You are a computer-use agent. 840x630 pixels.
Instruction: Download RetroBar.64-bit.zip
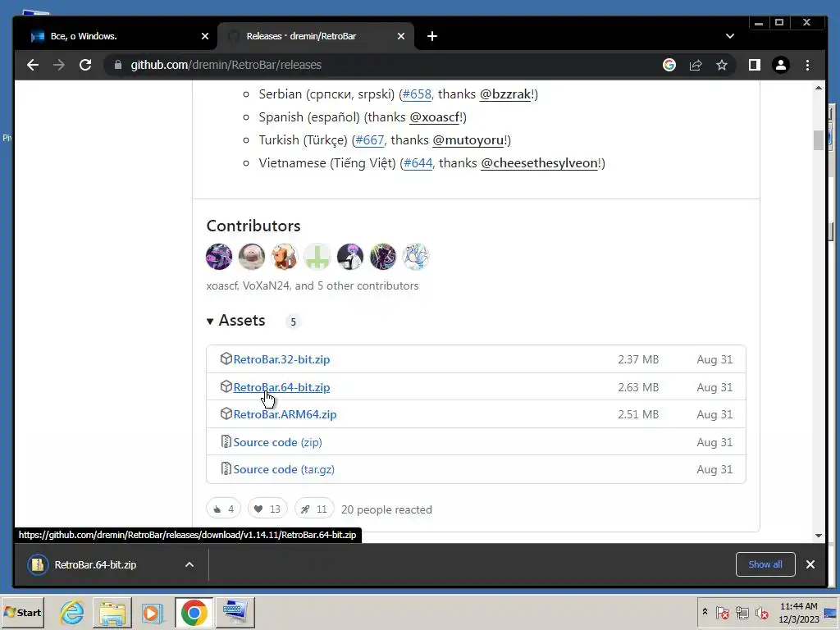(x=281, y=387)
